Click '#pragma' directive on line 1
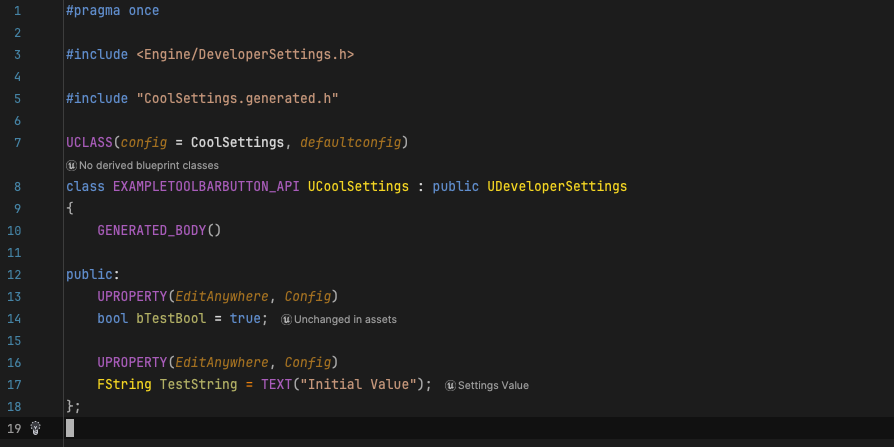The height and width of the screenshot is (447, 894). point(93,11)
